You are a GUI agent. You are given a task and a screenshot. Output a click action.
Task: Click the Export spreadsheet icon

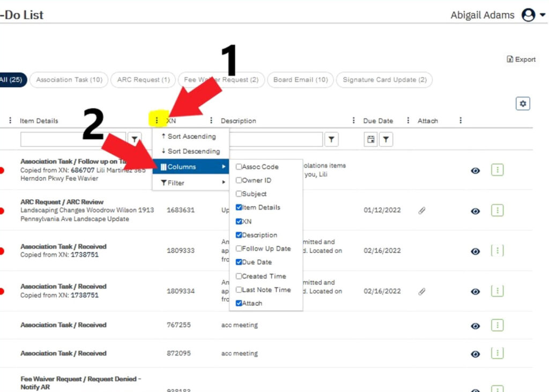pyautogui.click(x=510, y=59)
